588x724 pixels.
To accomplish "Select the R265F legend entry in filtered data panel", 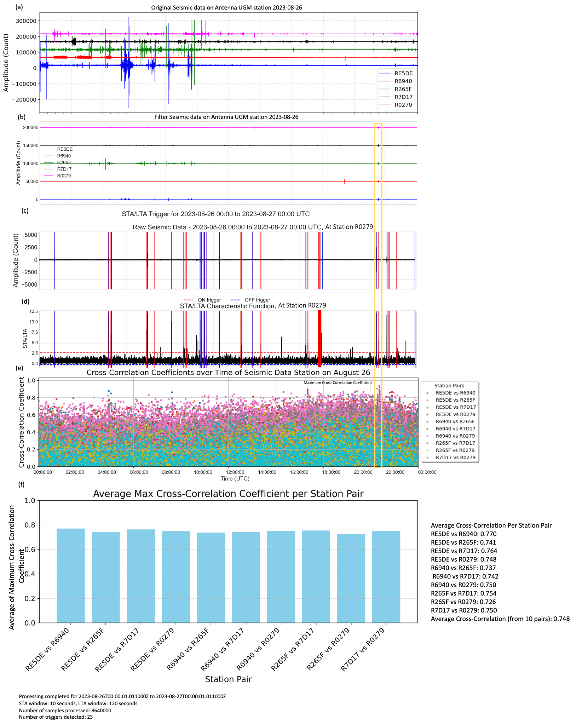I will 64,162.
